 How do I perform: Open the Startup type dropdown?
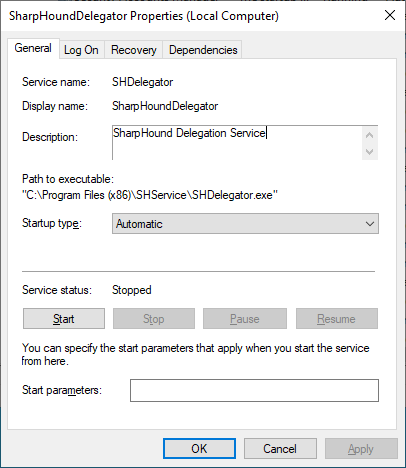pos(245,224)
